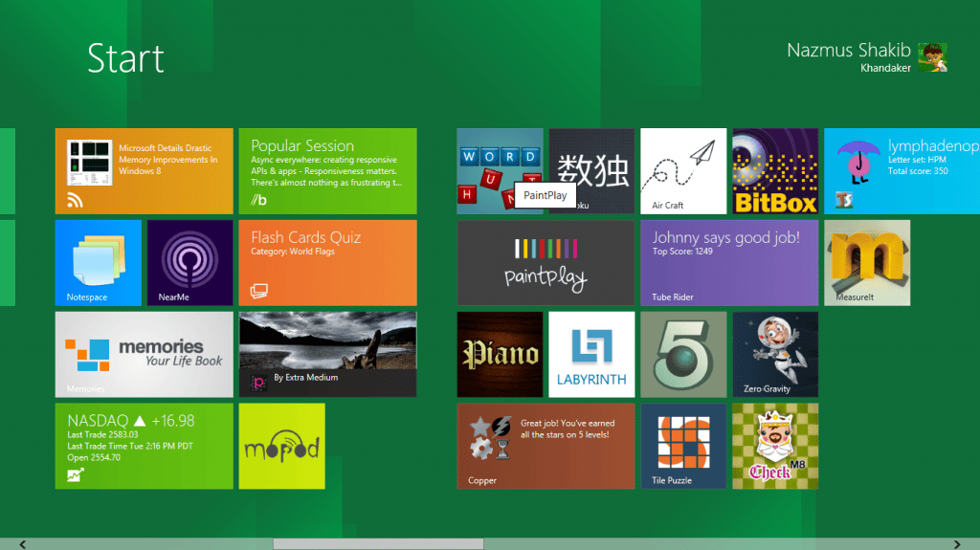This screenshot has height=550, width=980.
Task: Launch the Air Craft tile
Action: coord(683,171)
